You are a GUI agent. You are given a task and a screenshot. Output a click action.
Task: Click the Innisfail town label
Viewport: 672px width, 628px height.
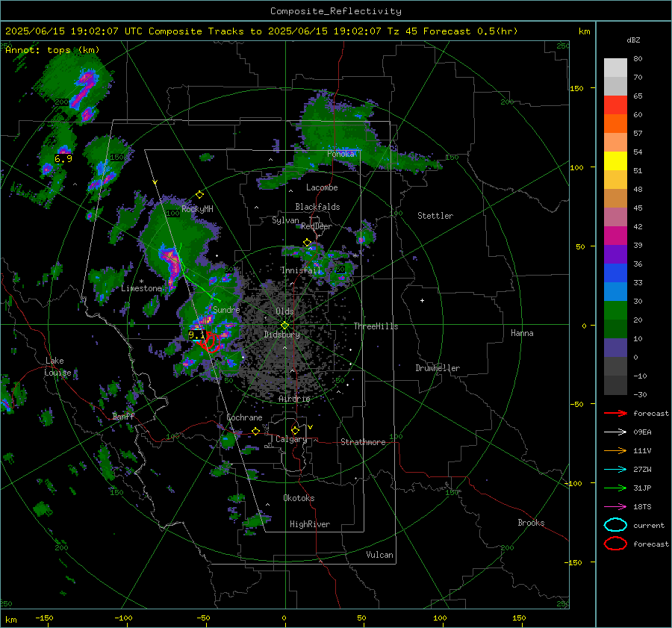(x=301, y=270)
